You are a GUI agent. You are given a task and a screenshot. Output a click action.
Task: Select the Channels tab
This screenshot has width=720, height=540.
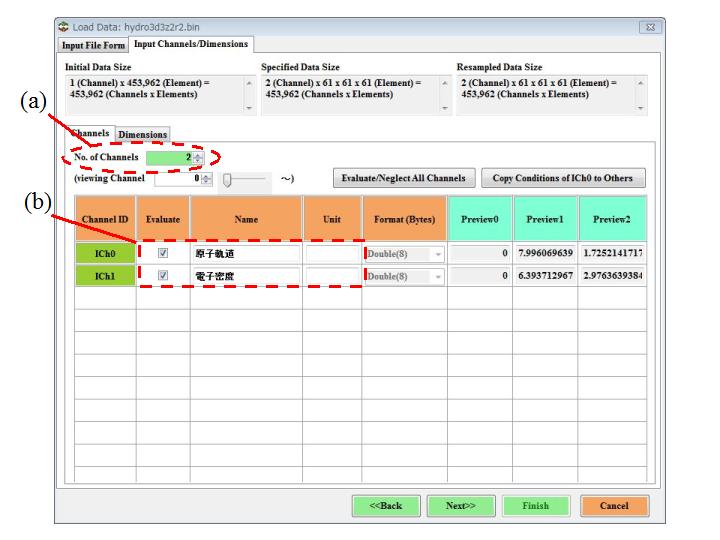click(x=90, y=134)
